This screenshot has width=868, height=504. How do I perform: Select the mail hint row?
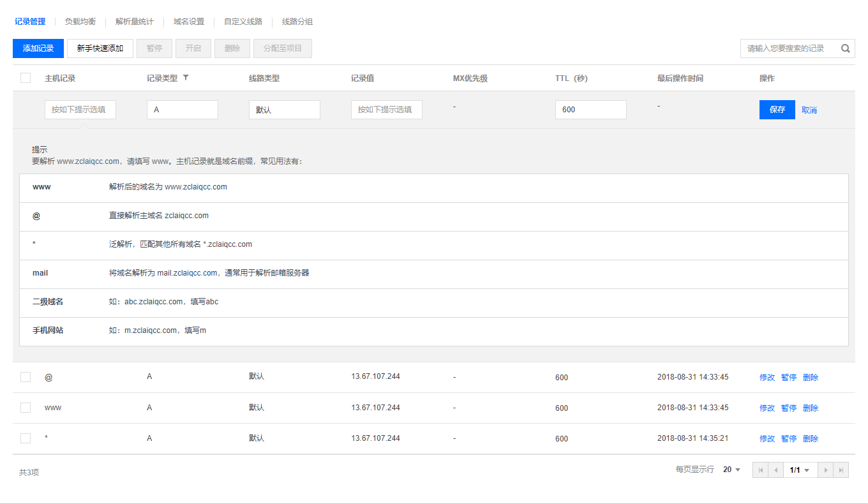tap(434, 274)
